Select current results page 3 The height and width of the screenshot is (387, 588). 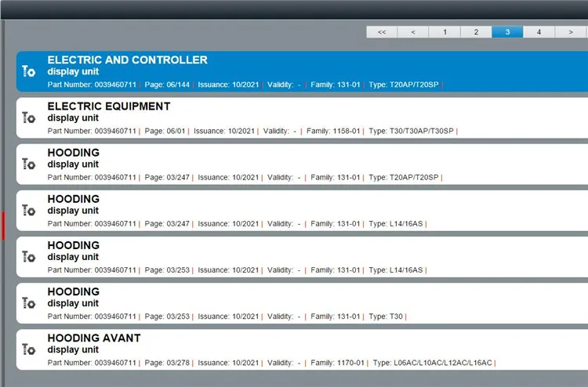pyautogui.click(x=507, y=32)
